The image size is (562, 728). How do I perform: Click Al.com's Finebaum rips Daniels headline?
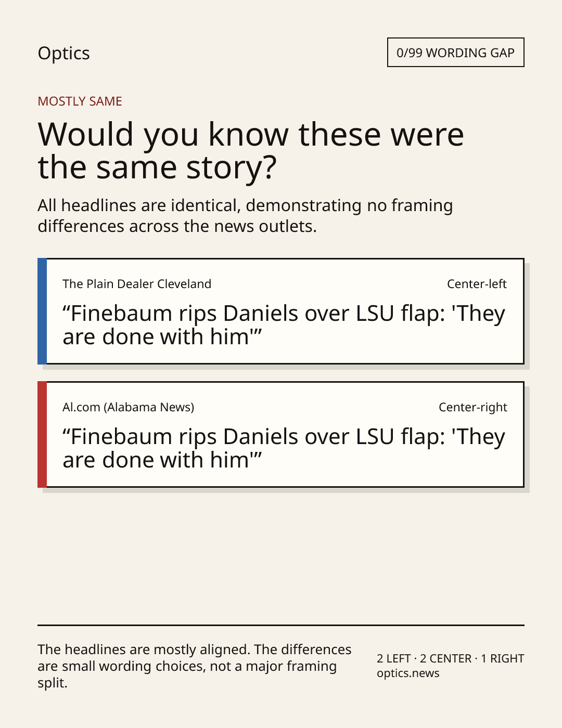(x=284, y=448)
